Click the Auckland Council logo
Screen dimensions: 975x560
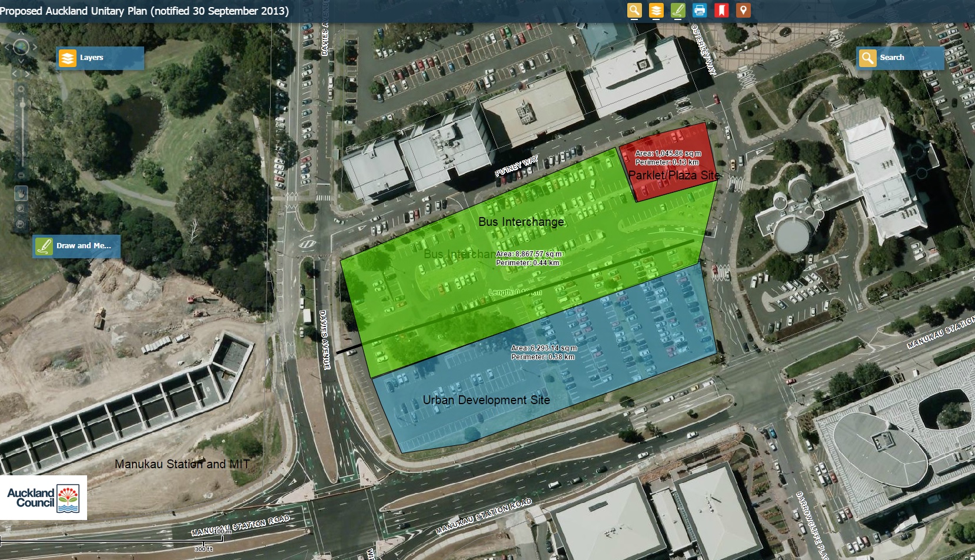point(44,498)
